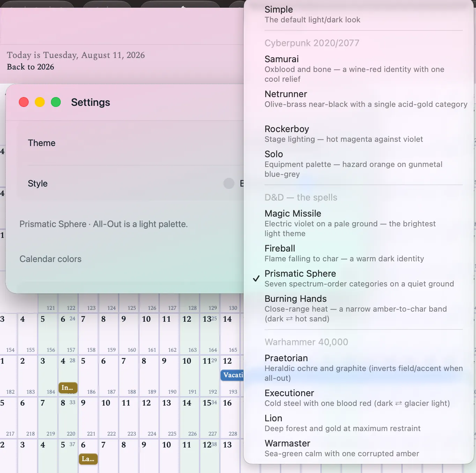Open the Vacation event on day 12

click(x=233, y=375)
